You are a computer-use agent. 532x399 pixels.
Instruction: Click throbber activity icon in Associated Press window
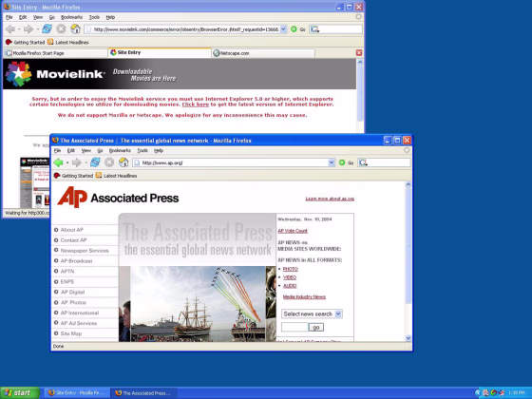coord(407,150)
